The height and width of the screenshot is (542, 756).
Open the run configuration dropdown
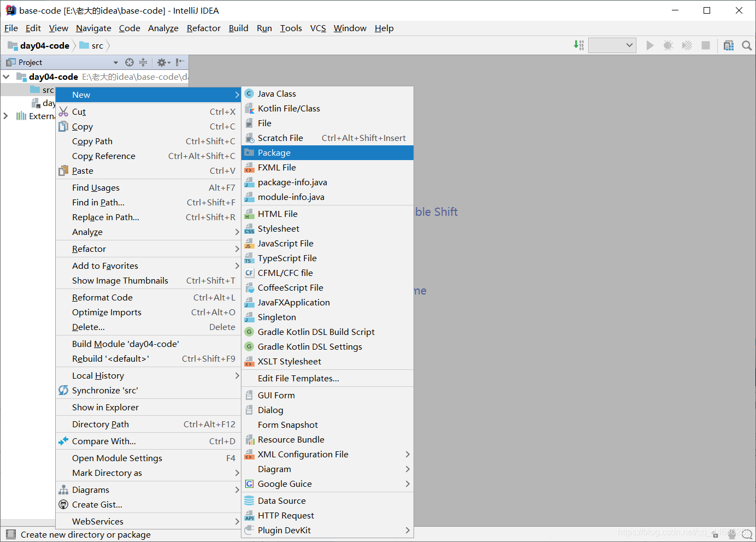pyautogui.click(x=612, y=45)
